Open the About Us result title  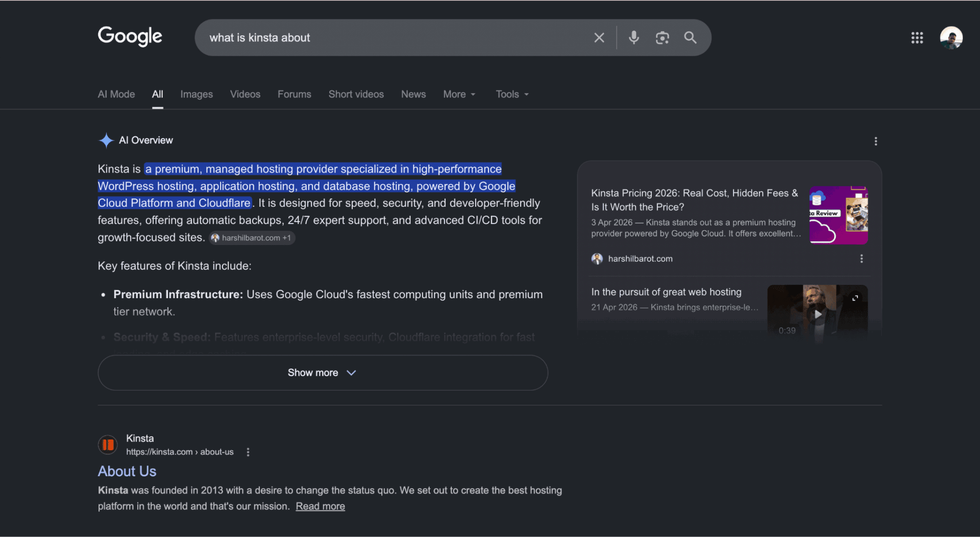click(x=127, y=472)
